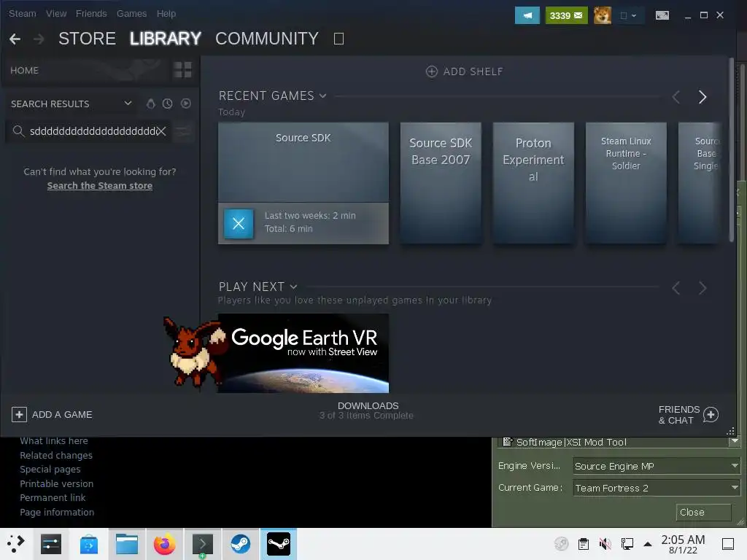Open Related changes link in browser

tap(56, 455)
